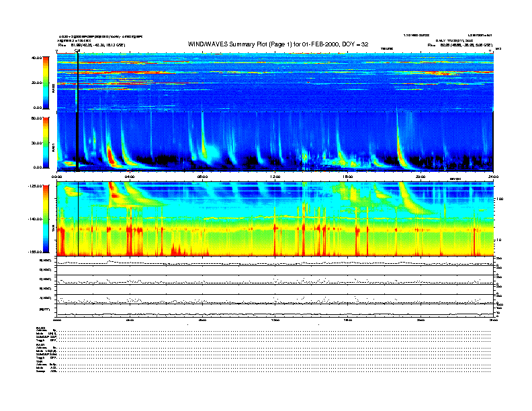
Task: Click the rotated RAD2 axis label
Action: click(53, 89)
